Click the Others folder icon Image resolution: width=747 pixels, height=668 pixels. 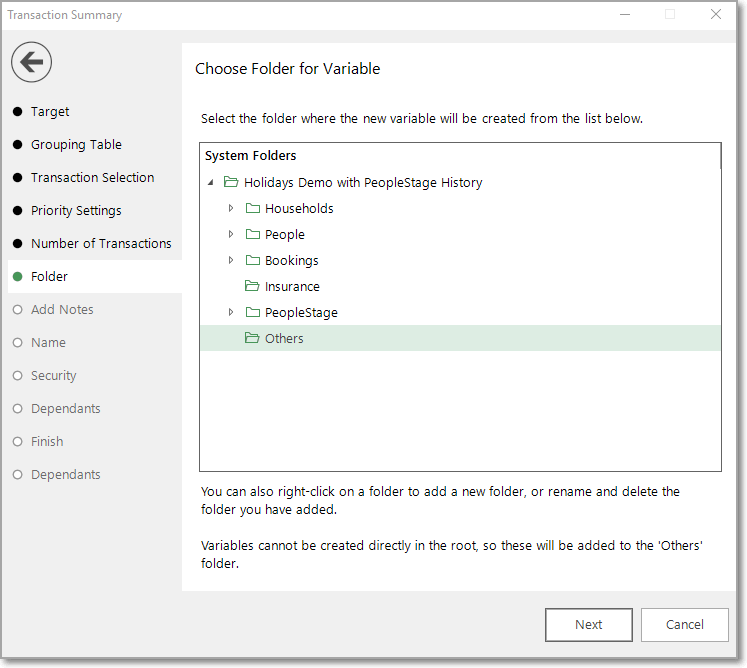click(252, 338)
